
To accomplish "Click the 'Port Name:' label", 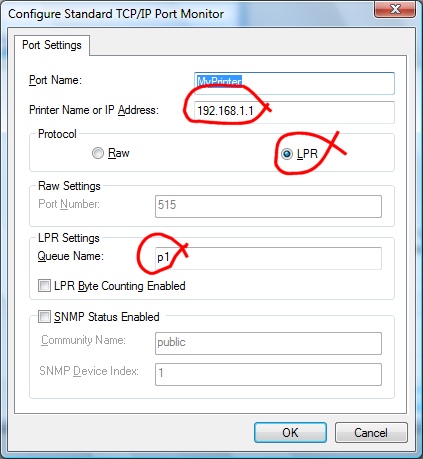I will click(x=55, y=80).
